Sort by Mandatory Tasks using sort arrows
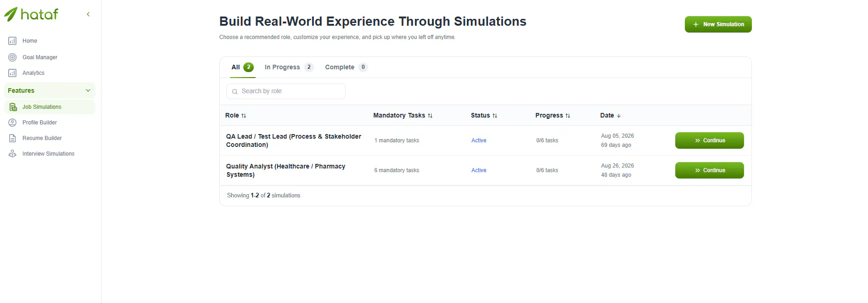This screenshot has width=868, height=303. pyautogui.click(x=430, y=116)
